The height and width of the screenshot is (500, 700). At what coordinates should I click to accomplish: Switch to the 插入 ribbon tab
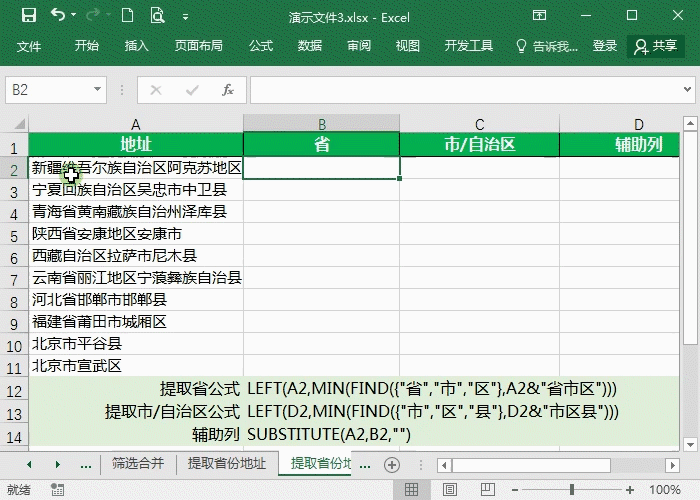coord(136,46)
